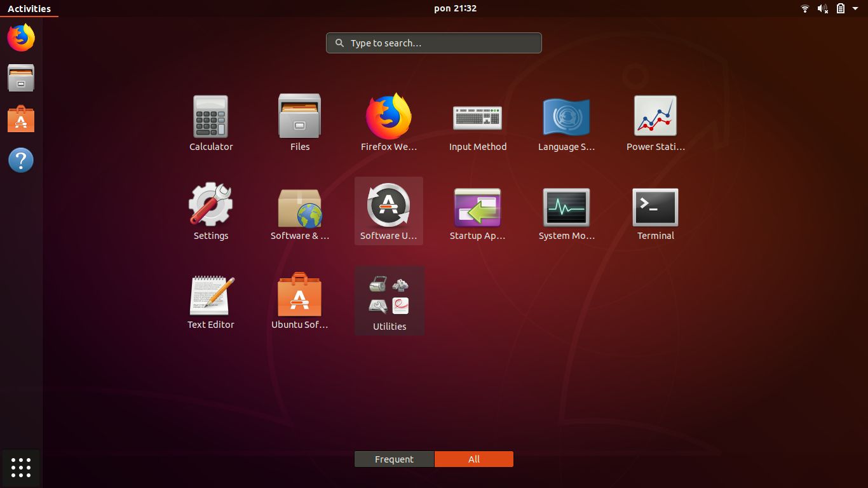
Task: Open Ubuntu Software in app grid
Action: (x=299, y=301)
